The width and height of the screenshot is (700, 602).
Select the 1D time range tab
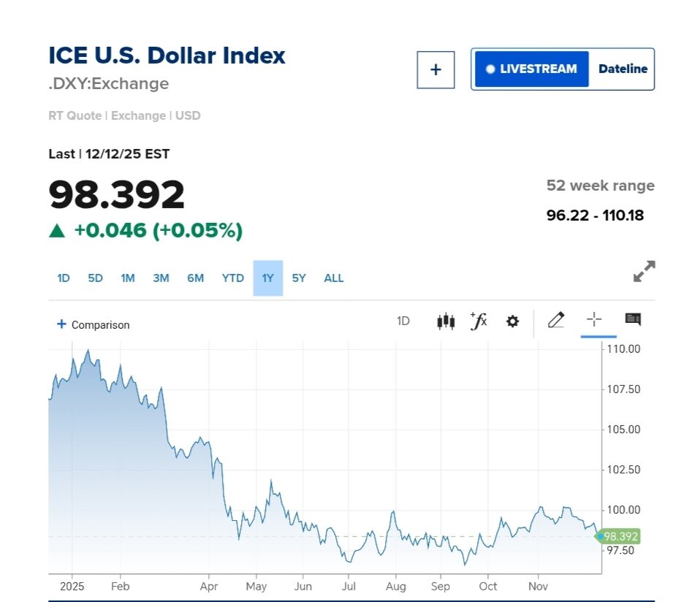64,278
